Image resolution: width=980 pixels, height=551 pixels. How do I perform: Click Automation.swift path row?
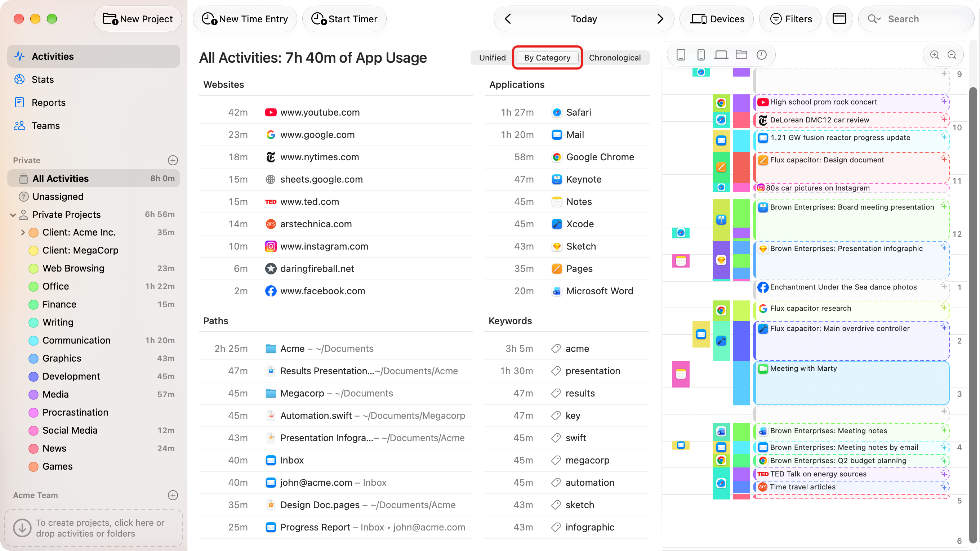coord(335,416)
